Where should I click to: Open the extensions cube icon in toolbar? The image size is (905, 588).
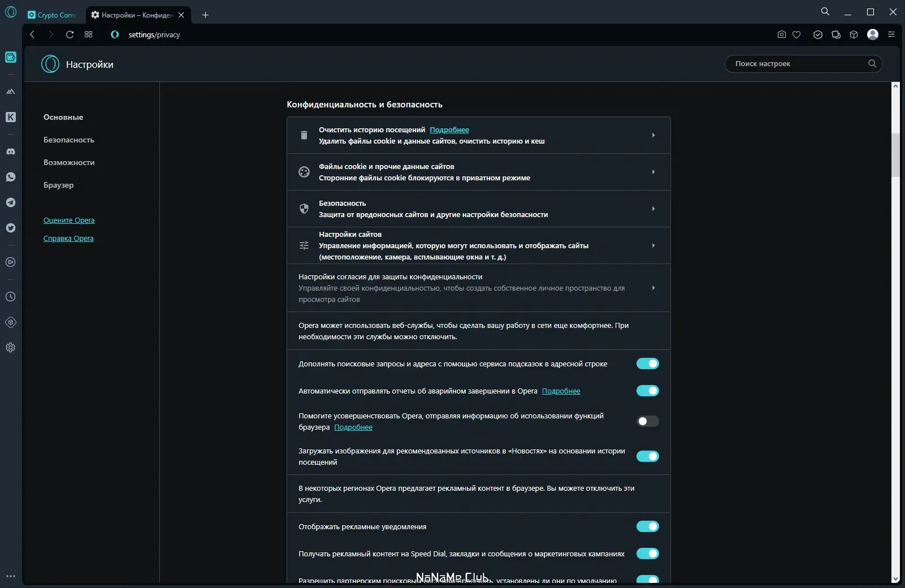[854, 34]
